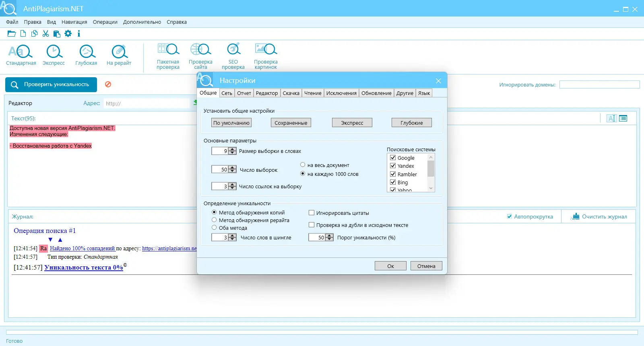Open Пакетная проверка
Image resolution: width=644 pixels, height=346 pixels.
click(168, 56)
